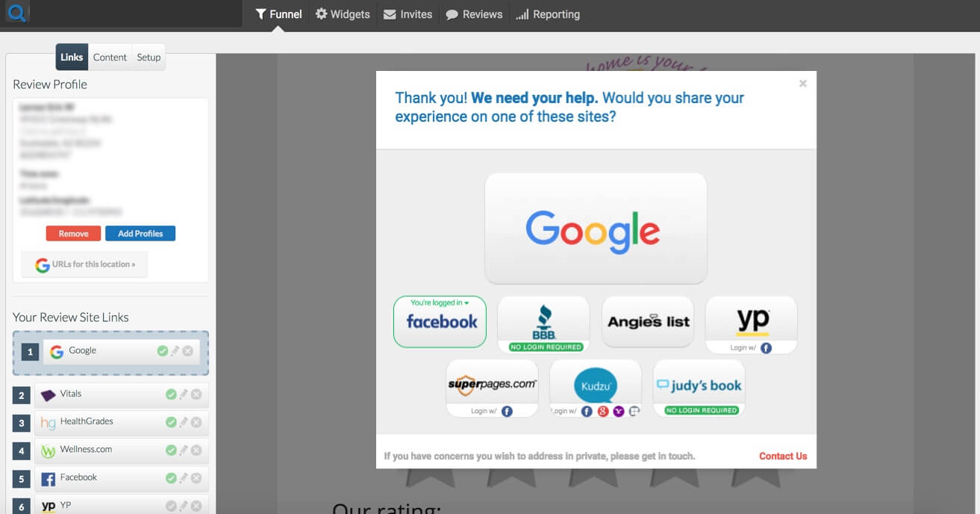Screen dimensions: 980x514
Task: Edit the Vitals link with the pencil icon
Action: (184, 394)
